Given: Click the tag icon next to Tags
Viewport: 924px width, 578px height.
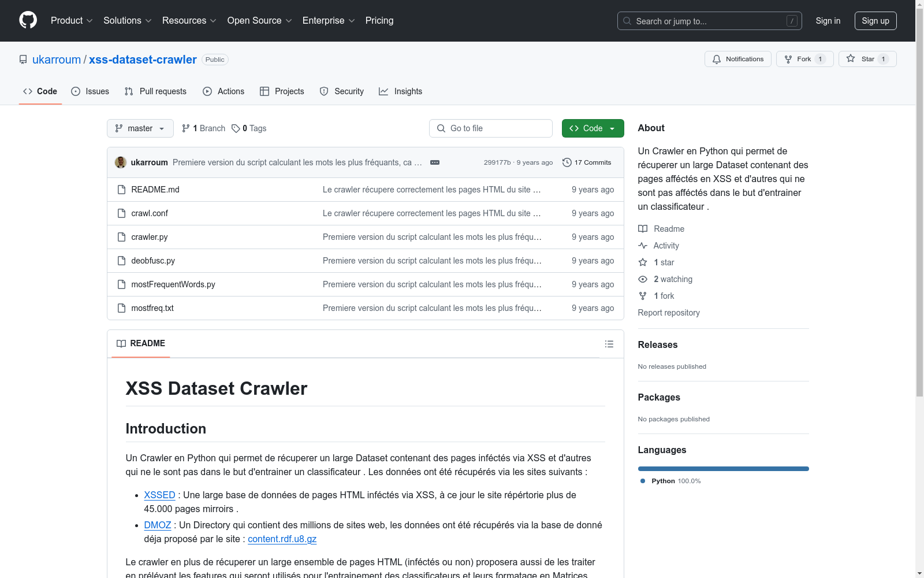Looking at the screenshot, I should [236, 128].
